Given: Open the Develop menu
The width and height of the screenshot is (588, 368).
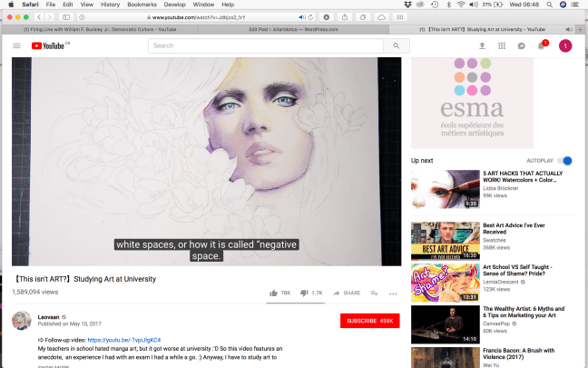Looking at the screenshot, I should click(175, 5).
